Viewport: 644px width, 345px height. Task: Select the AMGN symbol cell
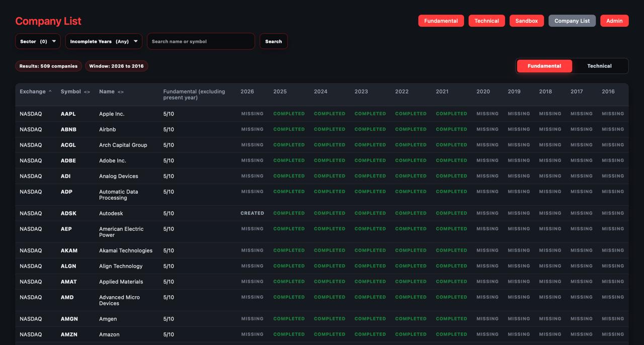69,319
